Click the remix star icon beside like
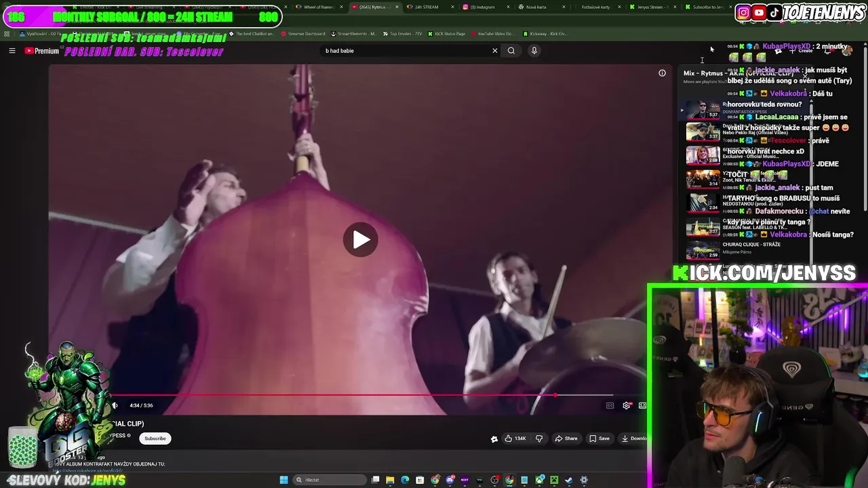 494,439
